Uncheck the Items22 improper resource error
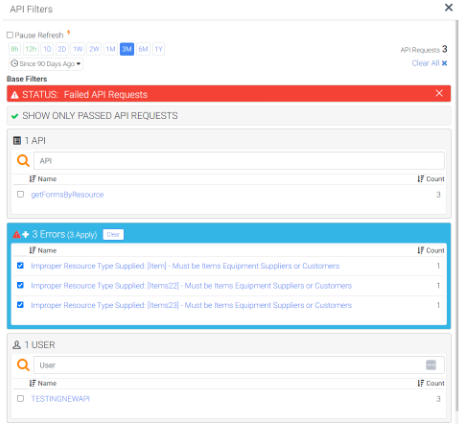This screenshot has height=429, width=464. 20,285
